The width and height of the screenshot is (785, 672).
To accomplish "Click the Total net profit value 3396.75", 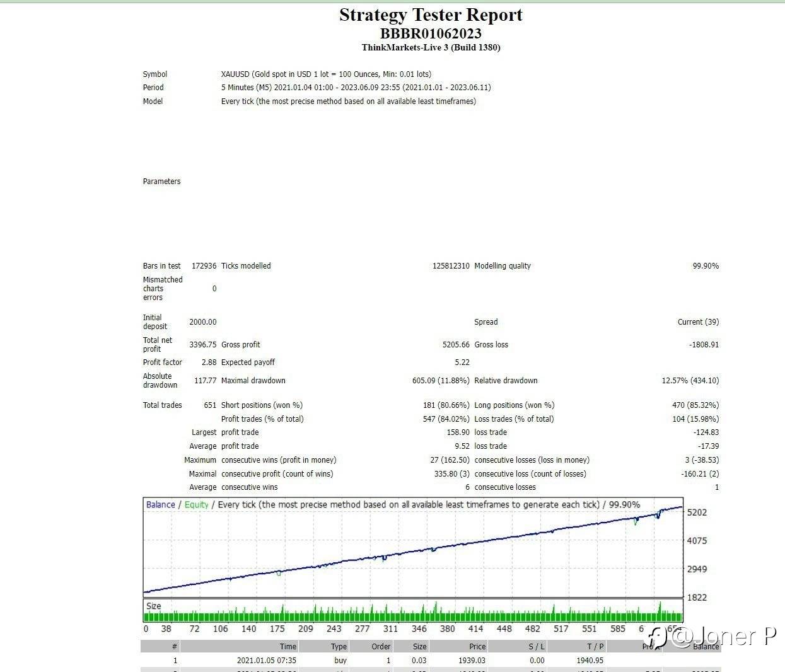I will [202, 345].
